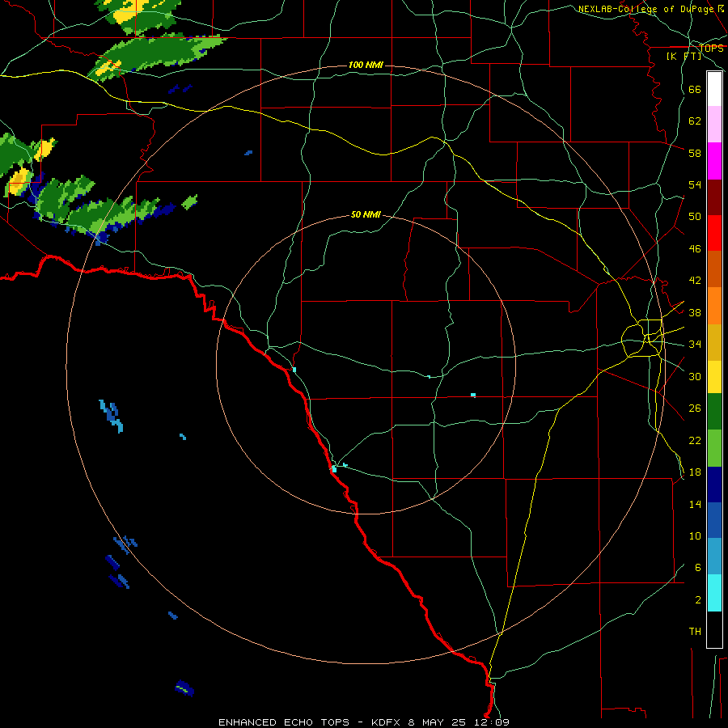Click the '[K FT]' units label
The height and width of the screenshot is (728, 728).
(x=684, y=57)
